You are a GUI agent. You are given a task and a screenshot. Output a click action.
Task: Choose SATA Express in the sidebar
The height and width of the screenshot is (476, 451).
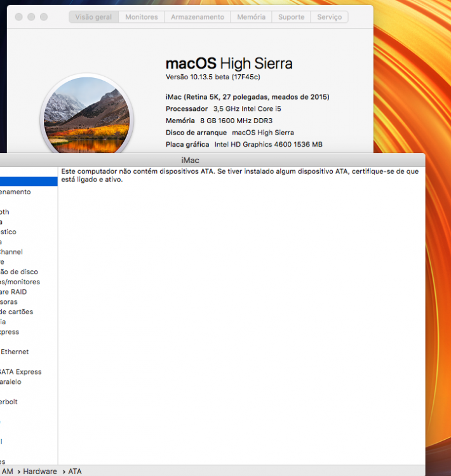[x=21, y=372]
